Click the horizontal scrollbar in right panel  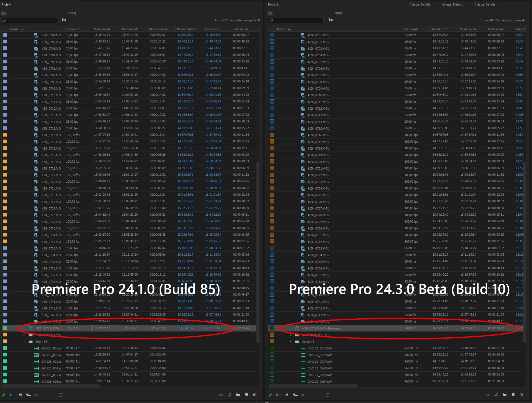[x=313, y=386]
